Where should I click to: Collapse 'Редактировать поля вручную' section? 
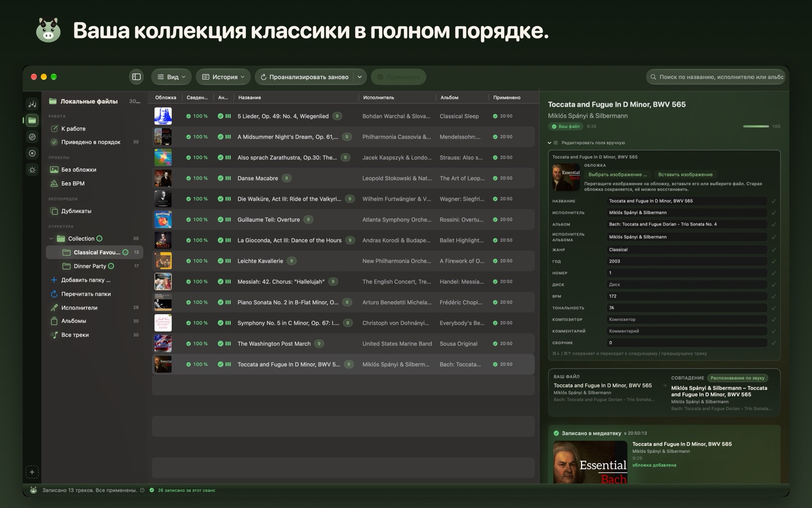(x=549, y=143)
